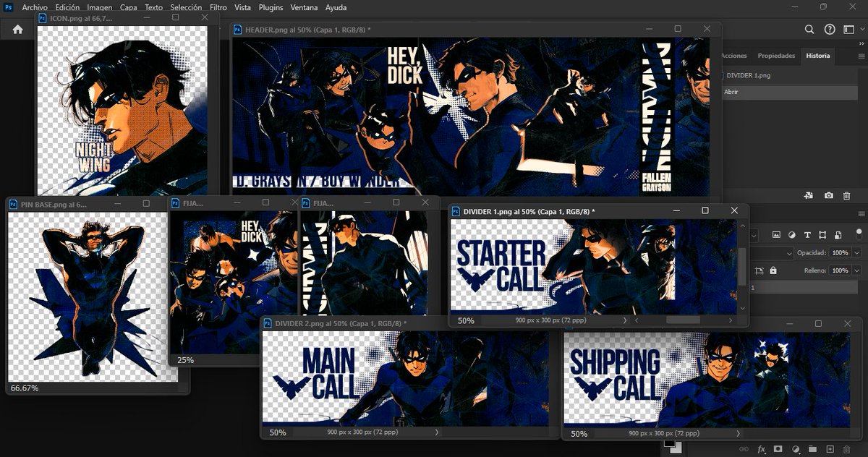Image resolution: width=868 pixels, height=457 pixels.
Task: Click the background color swatch
Action: (676, 448)
